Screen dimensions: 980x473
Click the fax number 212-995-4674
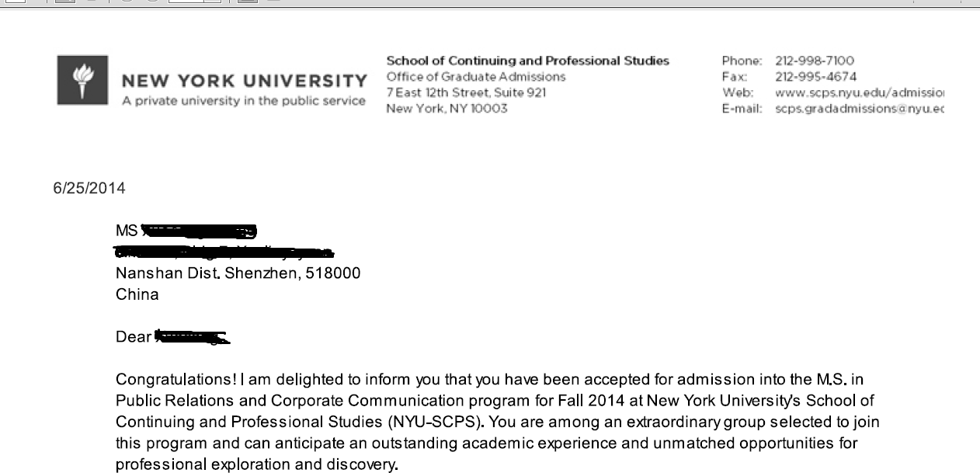click(816, 77)
